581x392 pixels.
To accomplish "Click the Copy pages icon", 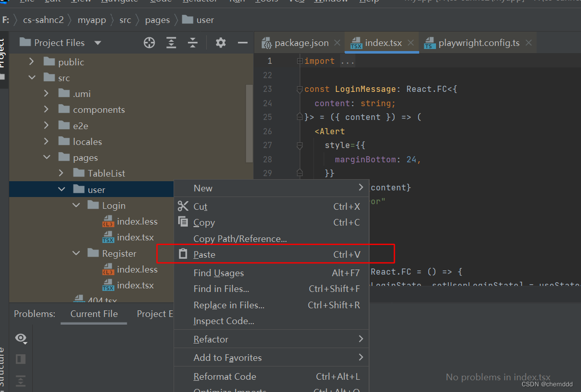I will tap(183, 222).
